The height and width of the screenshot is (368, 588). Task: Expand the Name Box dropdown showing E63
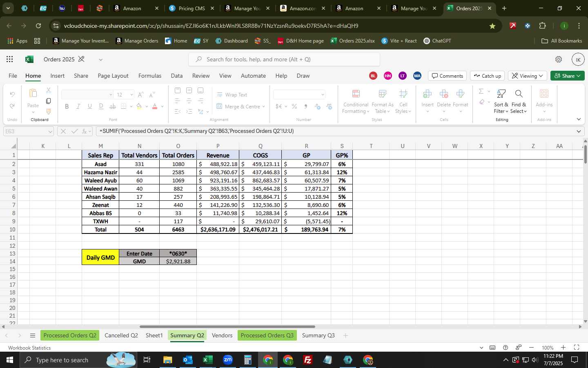pos(50,131)
